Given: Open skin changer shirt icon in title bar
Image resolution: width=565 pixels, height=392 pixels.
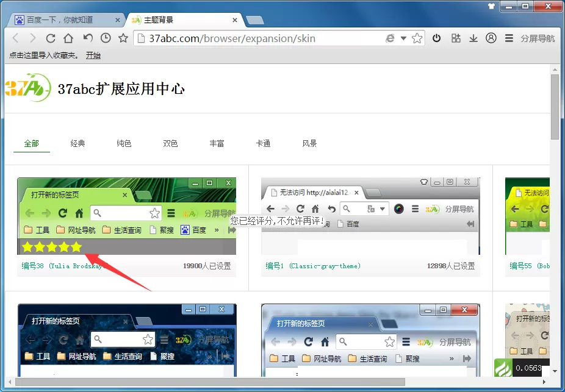Looking at the screenshot, I should tap(491, 6).
